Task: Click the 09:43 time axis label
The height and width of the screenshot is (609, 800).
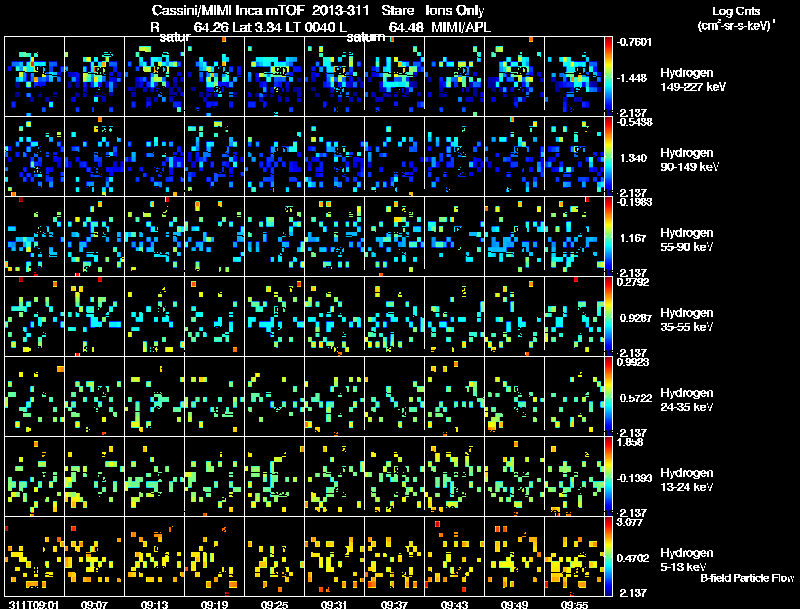Action: tap(454, 605)
